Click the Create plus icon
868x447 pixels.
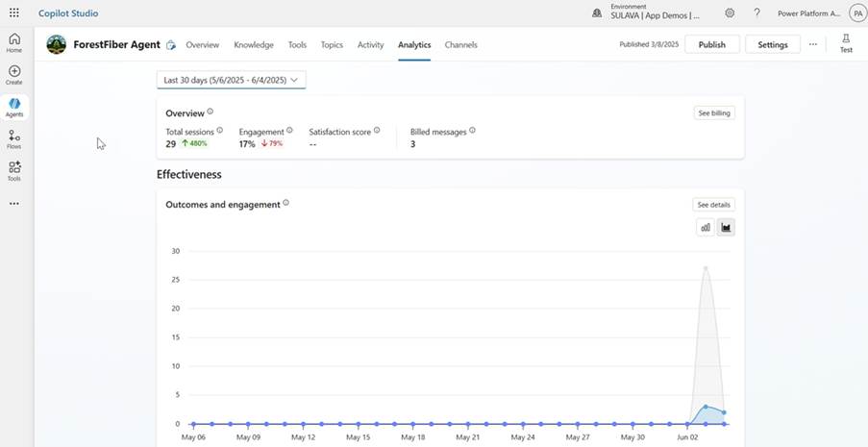pyautogui.click(x=14, y=75)
